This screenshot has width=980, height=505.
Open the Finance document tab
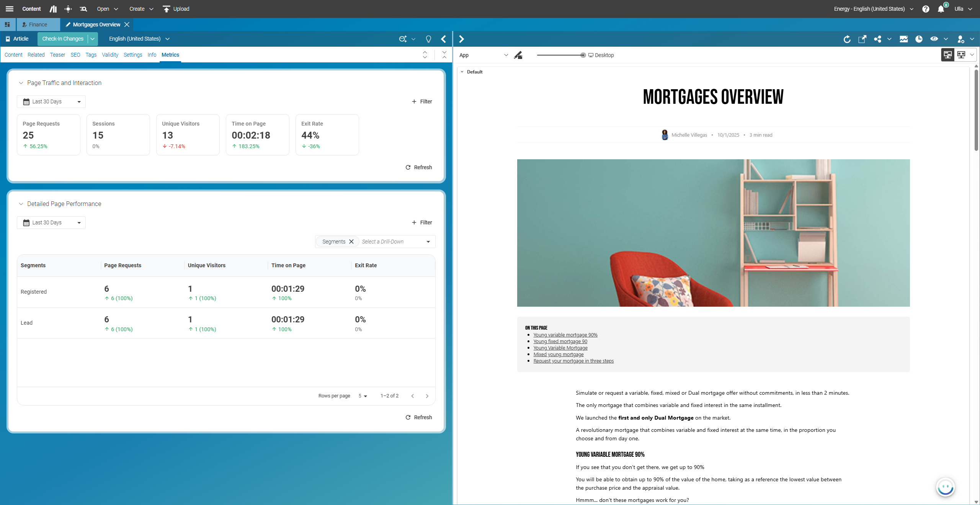[38, 25]
